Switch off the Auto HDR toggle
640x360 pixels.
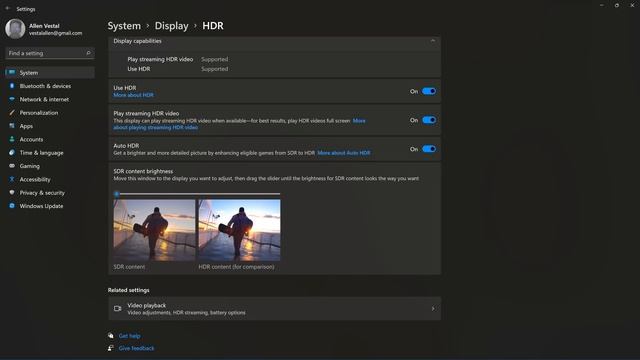click(x=429, y=149)
